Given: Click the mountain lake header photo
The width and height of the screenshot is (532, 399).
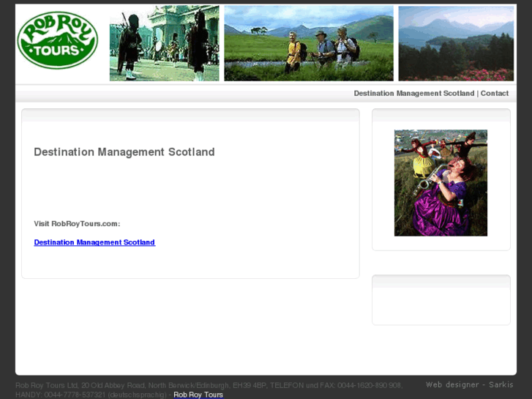Looking at the screenshot, I should [x=456, y=43].
